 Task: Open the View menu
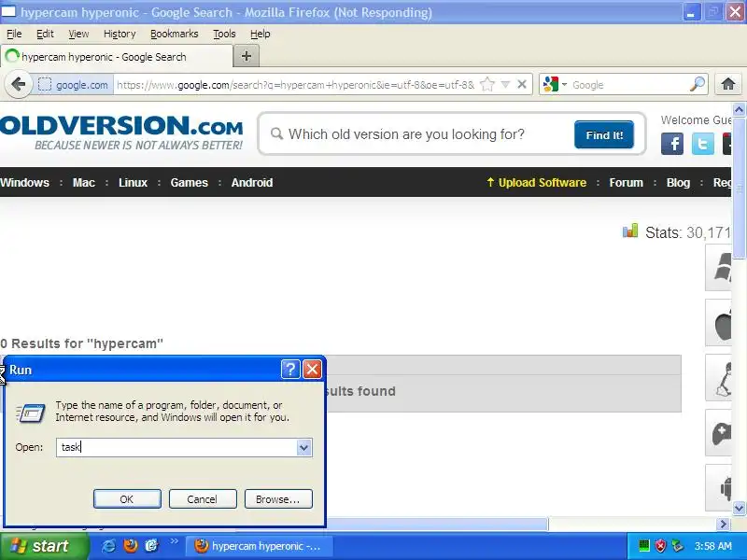click(x=78, y=34)
